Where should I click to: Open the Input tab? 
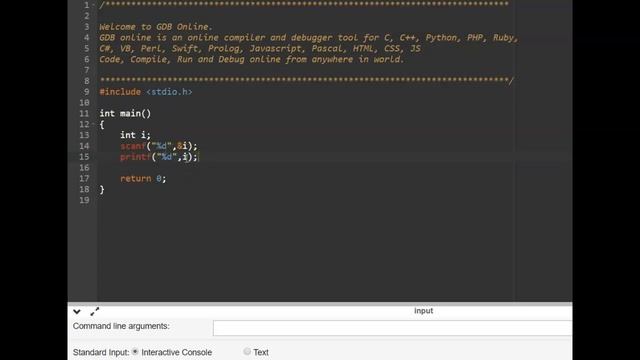click(x=423, y=311)
